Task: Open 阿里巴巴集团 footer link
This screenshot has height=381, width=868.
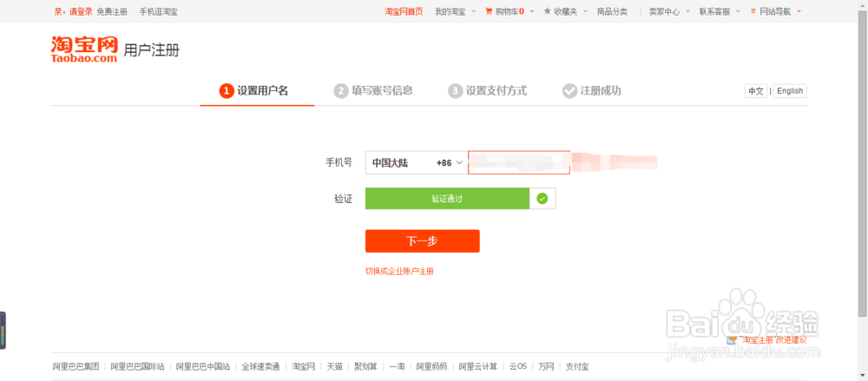Action: 76,366
